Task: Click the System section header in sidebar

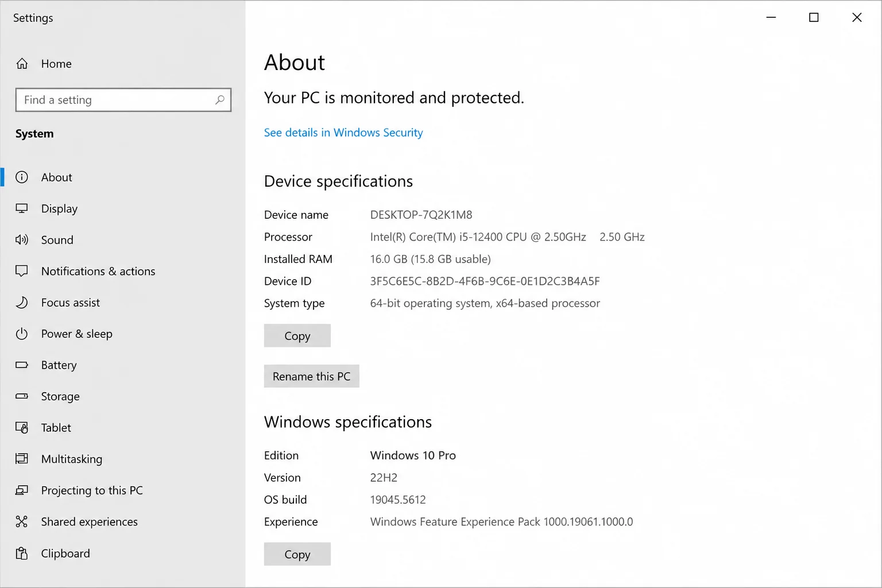Action: click(x=34, y=134)
